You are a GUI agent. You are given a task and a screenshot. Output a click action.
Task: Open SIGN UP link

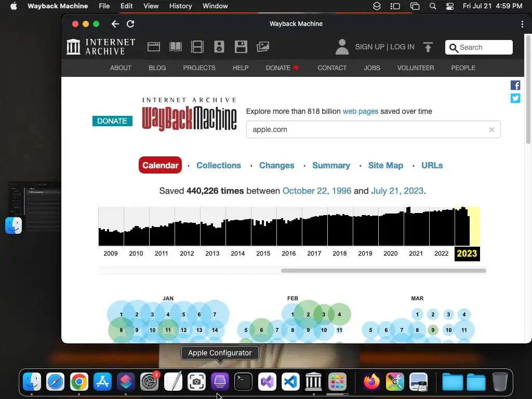(x=370, y=47)
